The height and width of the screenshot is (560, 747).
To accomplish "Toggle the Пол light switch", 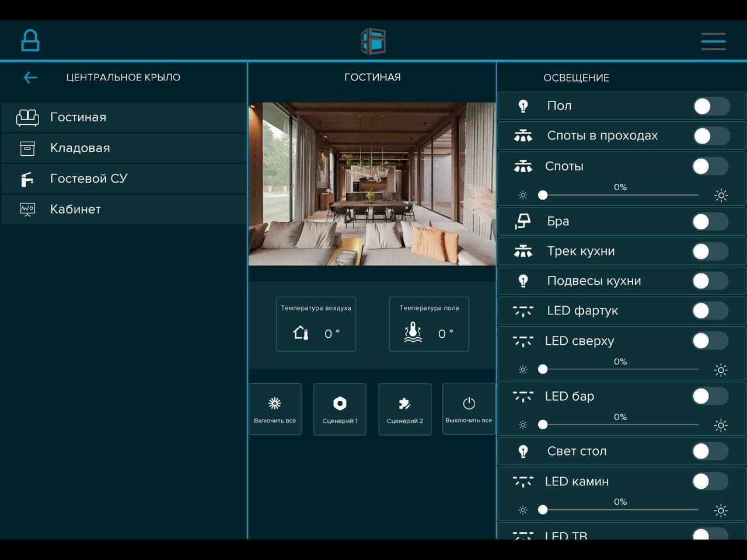I will point(711,106).
